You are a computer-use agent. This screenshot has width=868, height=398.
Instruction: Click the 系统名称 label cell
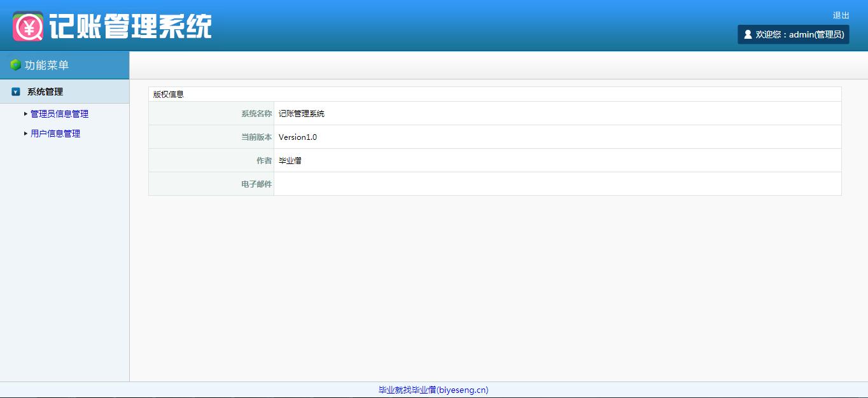[211, 114]
